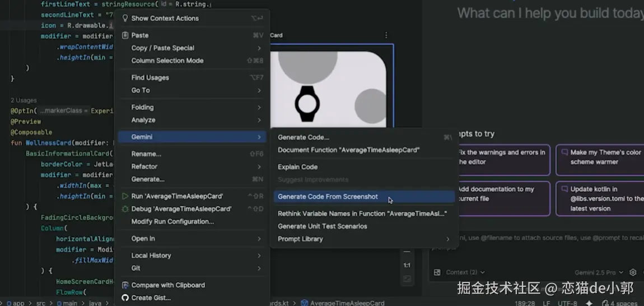Expand the Git submenu

click(x=192, y=268)
